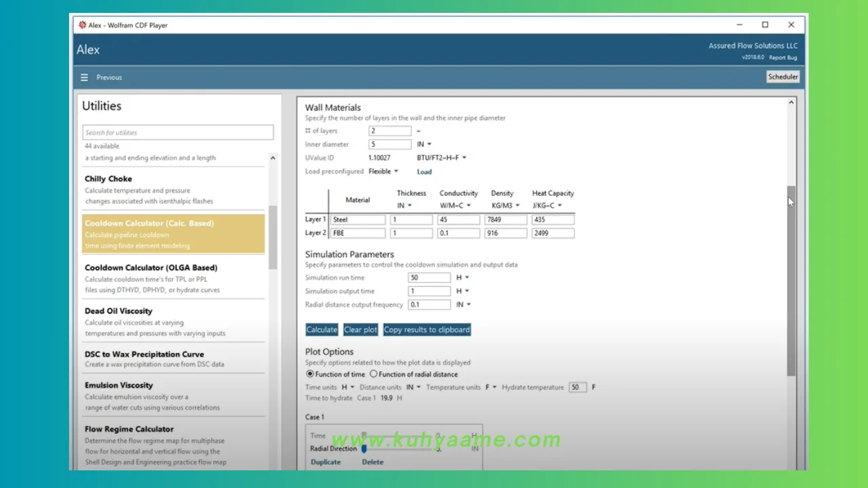Viewport: 868px width, 488px height.
Task: Click the Duplicate link in Case 1
Action: click(326, 462)
